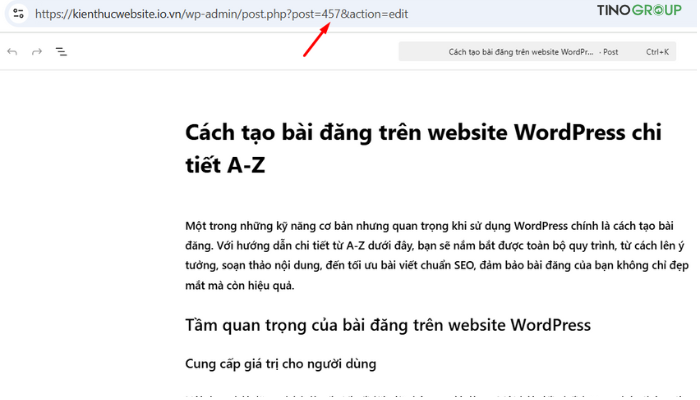Screen dimensions: 700x400
Task: Click the intro paragraph starting 'Một trong những'
Action: [437, 255]
